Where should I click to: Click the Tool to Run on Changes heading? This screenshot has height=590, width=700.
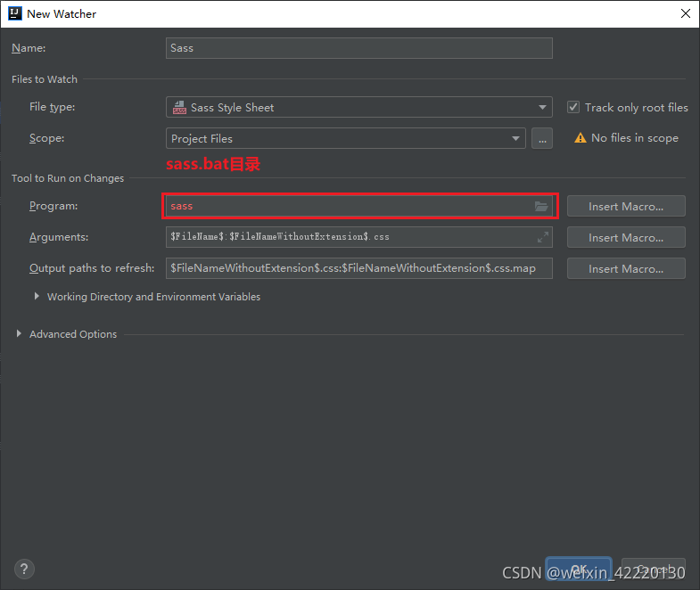(x=68, y=178)
